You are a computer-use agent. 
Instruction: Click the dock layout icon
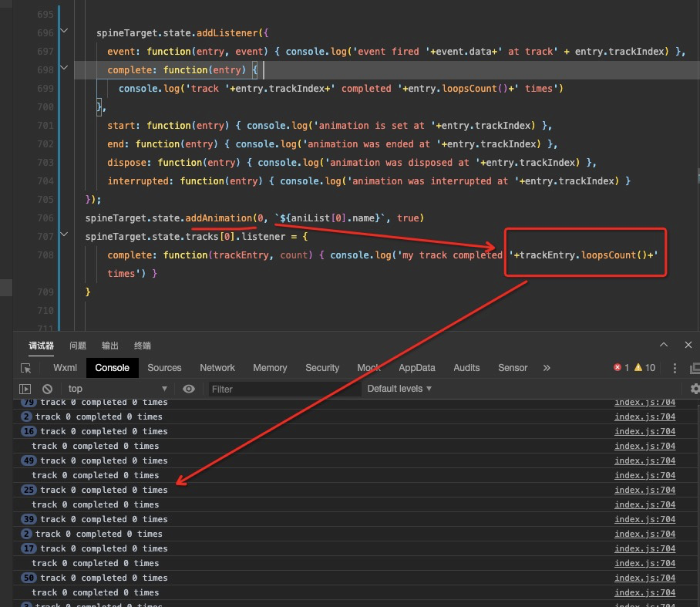pos(696,368)
